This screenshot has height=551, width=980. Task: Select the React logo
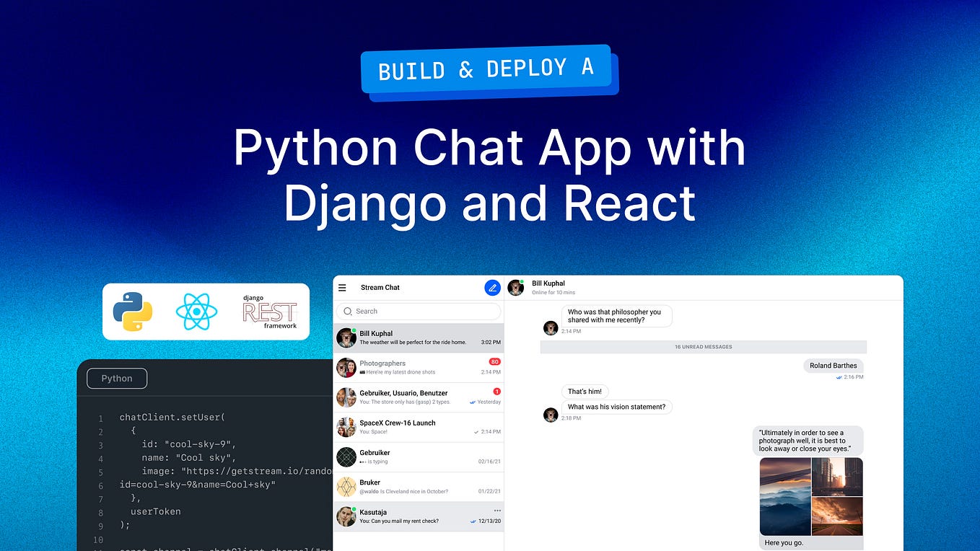(x=196, y=312)
